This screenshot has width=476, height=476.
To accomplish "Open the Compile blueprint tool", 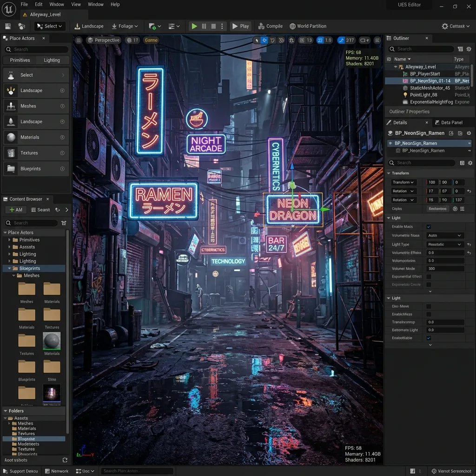I will [270, 26].
